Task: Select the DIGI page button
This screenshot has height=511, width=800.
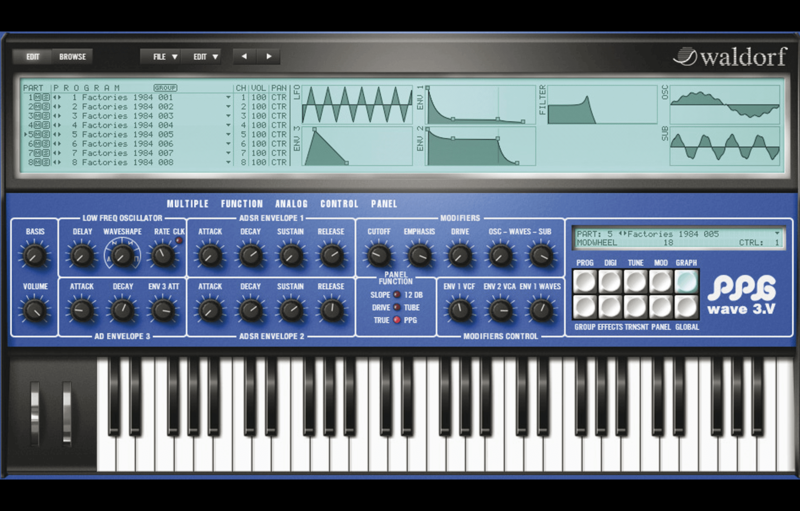Action: [610, 281]
